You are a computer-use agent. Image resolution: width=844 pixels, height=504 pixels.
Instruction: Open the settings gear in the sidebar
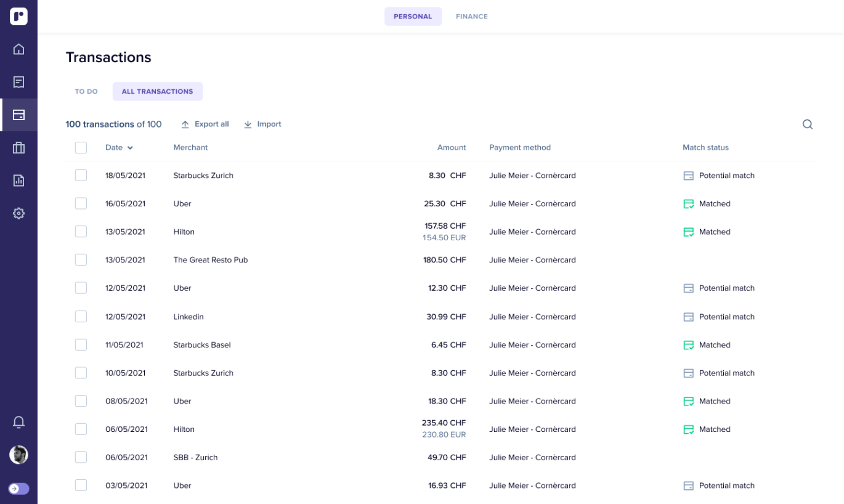point(18,213)
